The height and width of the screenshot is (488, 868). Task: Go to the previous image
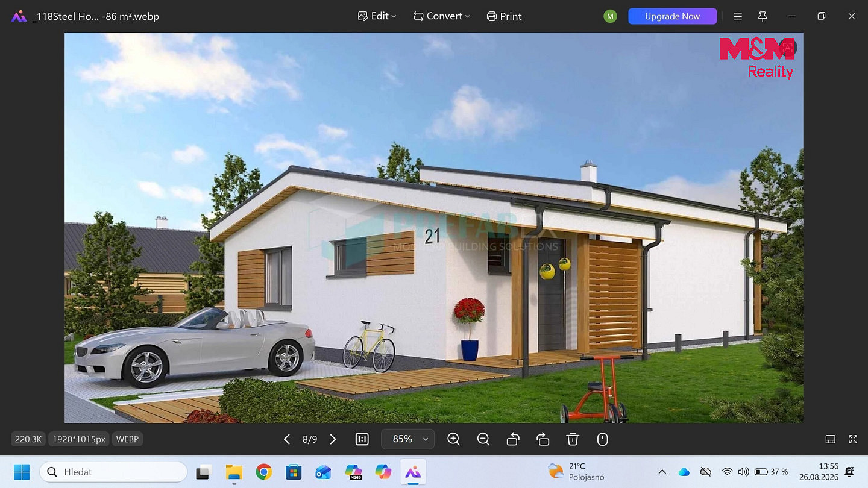tap(287, 439)
